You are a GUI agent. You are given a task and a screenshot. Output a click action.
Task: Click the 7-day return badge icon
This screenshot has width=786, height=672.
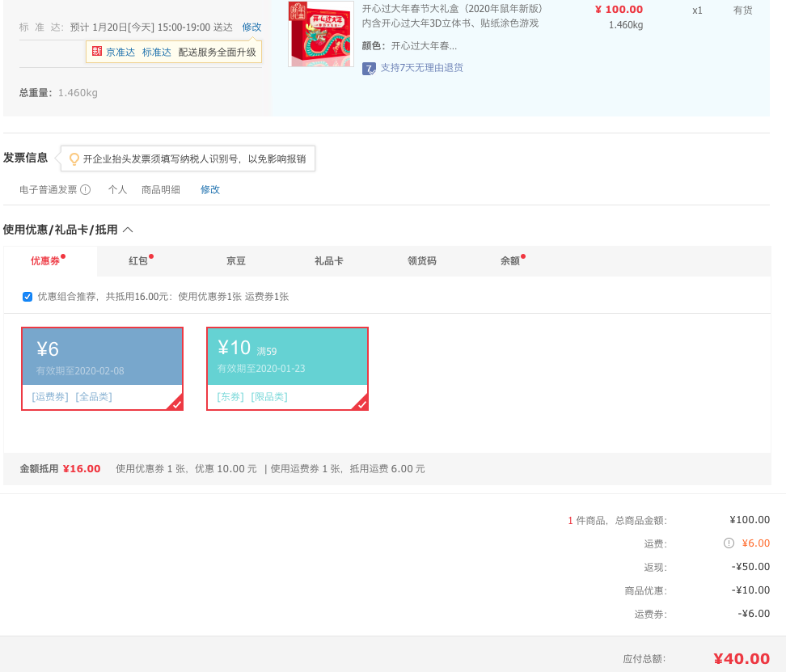(369, 69)
